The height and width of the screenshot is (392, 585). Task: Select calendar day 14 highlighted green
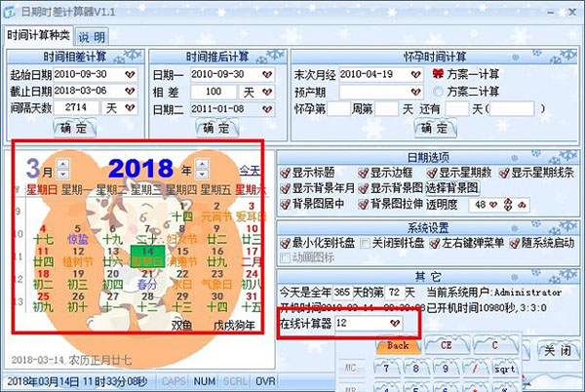pyautogui.click(x=148, y=256)
